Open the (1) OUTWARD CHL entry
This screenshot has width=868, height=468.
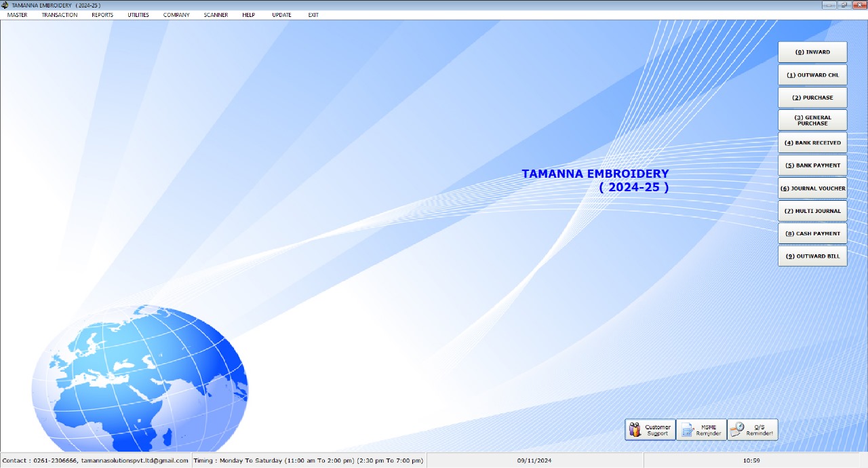(812, 75)
